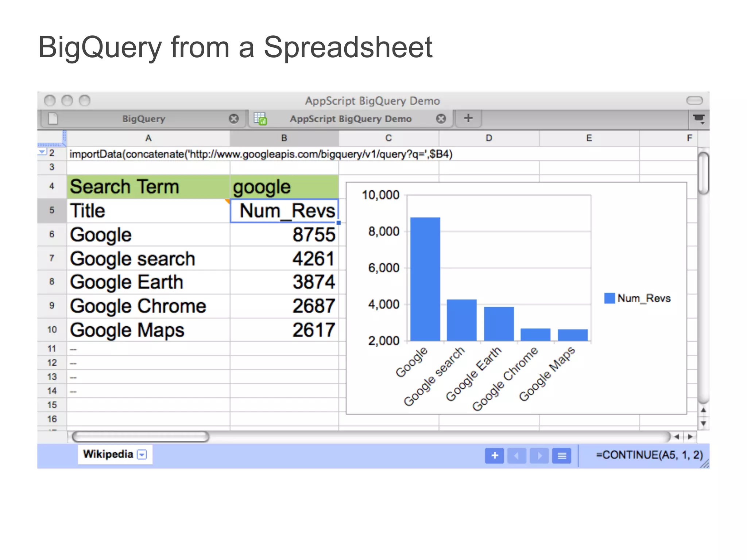Open the sheet list icon
This screenshot has width=747, height=560.
tap(562, 456)
